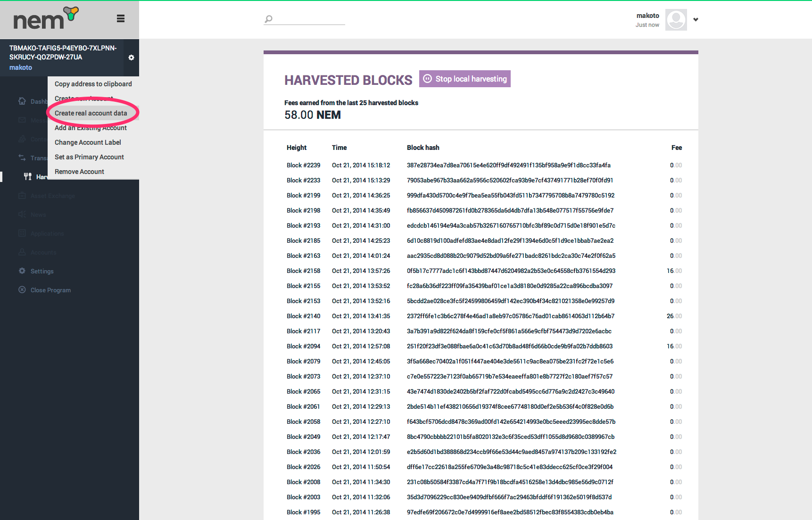Image resolution: width=812 pixels, height=520 pixels.
Task: Choose Add an Existing Account
Action: [93, 128]
